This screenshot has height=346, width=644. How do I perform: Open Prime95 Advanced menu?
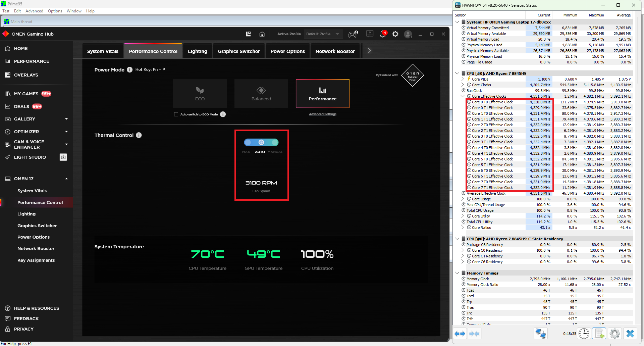pyautogui.click(x=34, y=11)
